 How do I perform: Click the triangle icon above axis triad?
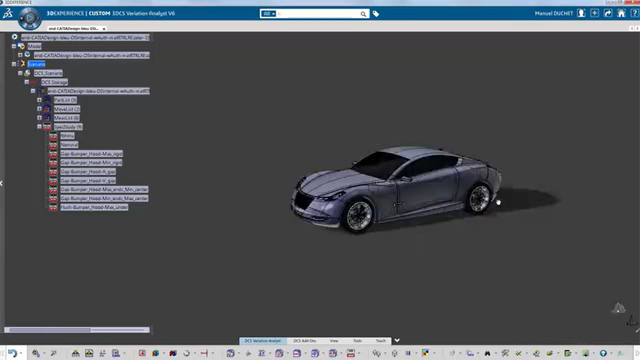coord(618,308)
